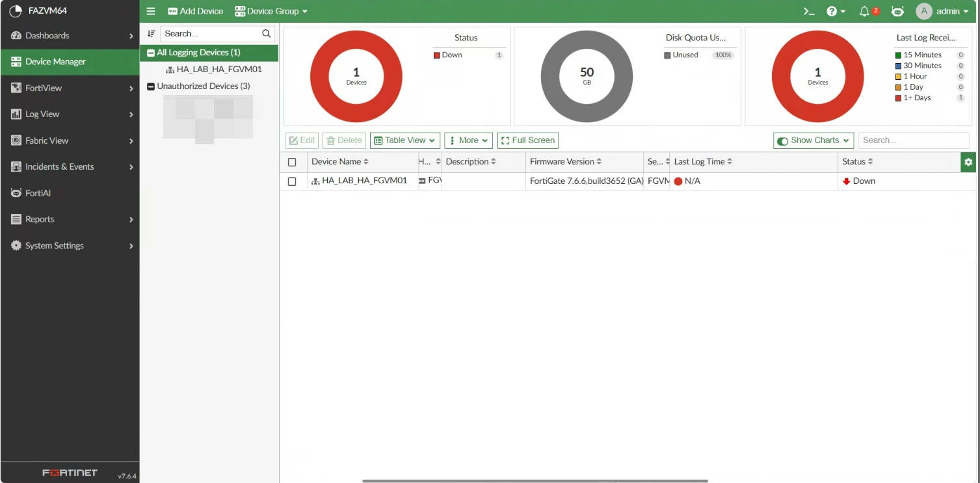The width and height of the screenshot is (980, 483).
Task: Click magnifier icon in device tree search
Action: (x=266, y=34)
